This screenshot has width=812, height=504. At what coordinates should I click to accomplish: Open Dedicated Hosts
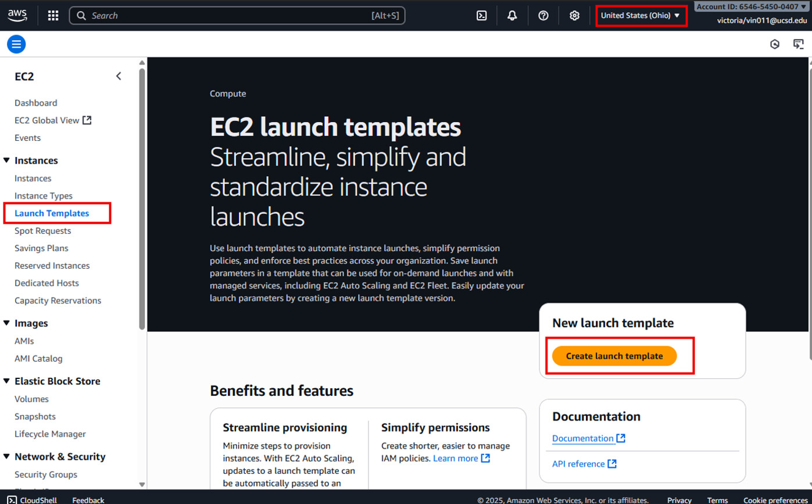pyautogui.click(x=46, y=283)
